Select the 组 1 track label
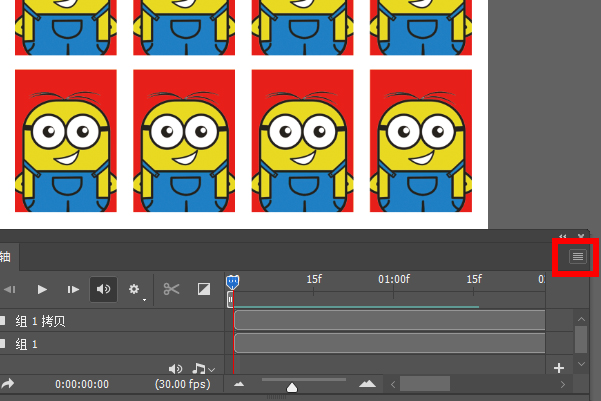This screenshot has height=401, width=601. tap(26, 344)
